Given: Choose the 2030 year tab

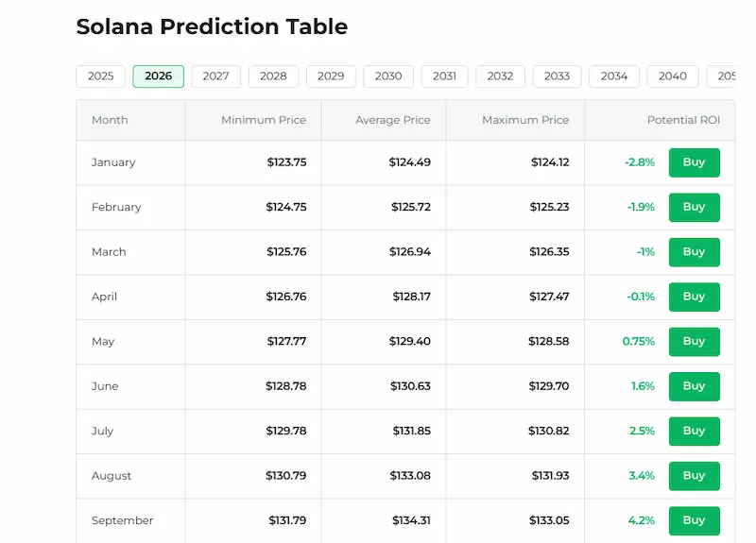Looking at the screenshot, I should click(388, 76).
